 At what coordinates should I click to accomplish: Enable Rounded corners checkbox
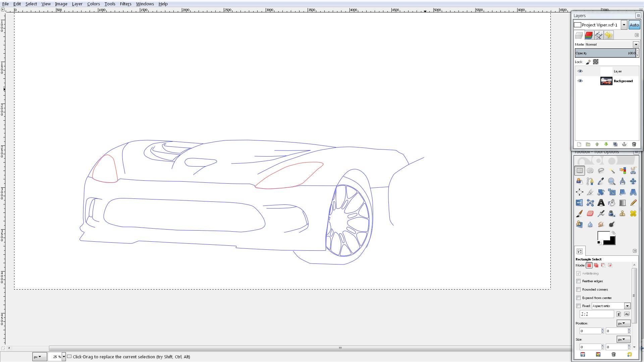click(578, 290)
